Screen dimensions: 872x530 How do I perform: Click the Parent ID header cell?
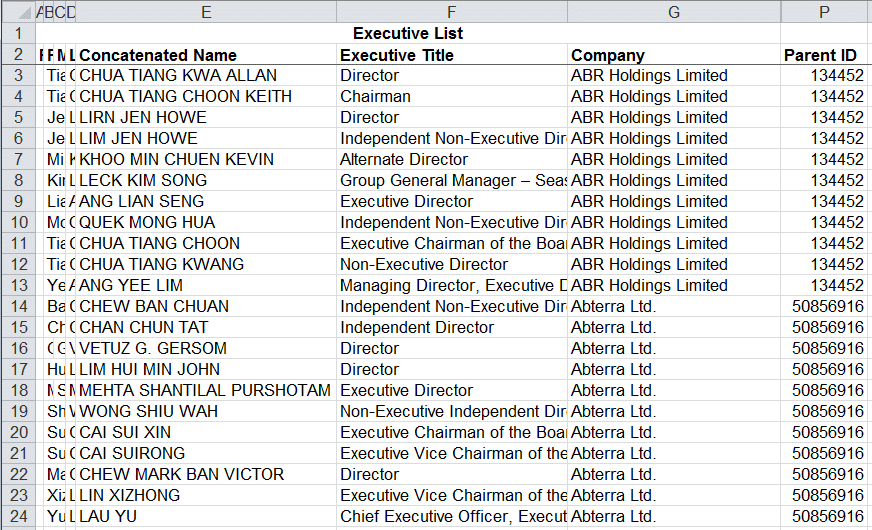point(825,55)
